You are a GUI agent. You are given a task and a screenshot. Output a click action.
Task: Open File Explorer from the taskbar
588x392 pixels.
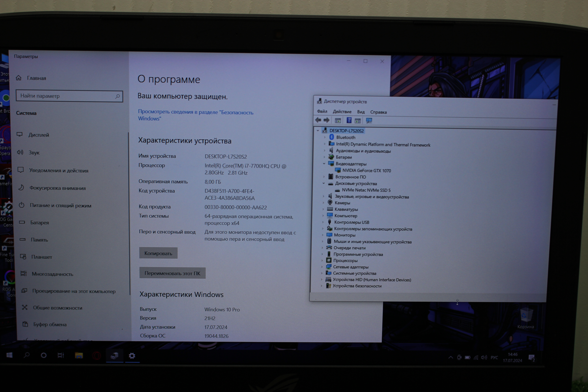[79, 355]
